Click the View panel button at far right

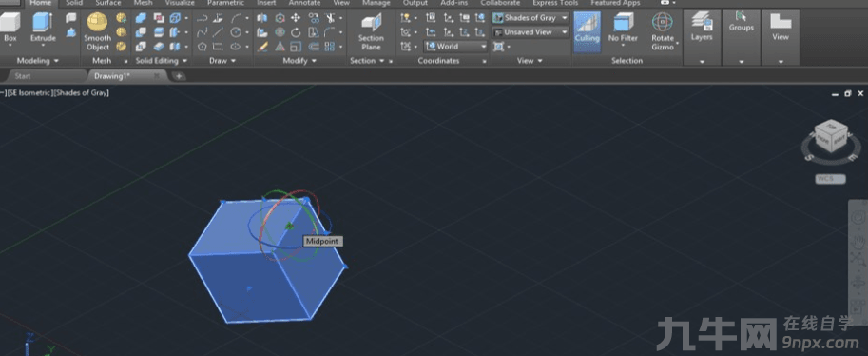tap(781, 28)
